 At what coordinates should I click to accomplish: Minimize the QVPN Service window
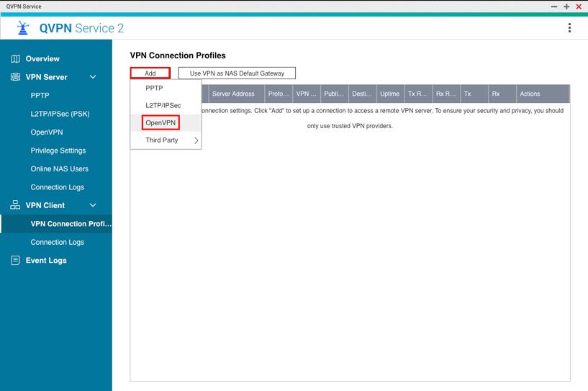pyautogui.click(x=554, y=6)
